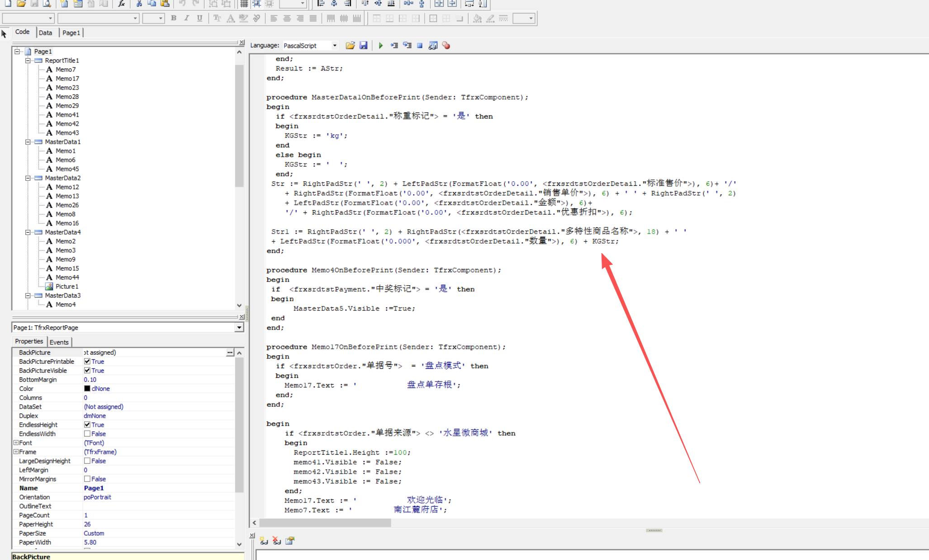Viewport: 929px width, 560px height.
Task: Click the Font Color 'A' icon
Action: [x=231, y=19]
